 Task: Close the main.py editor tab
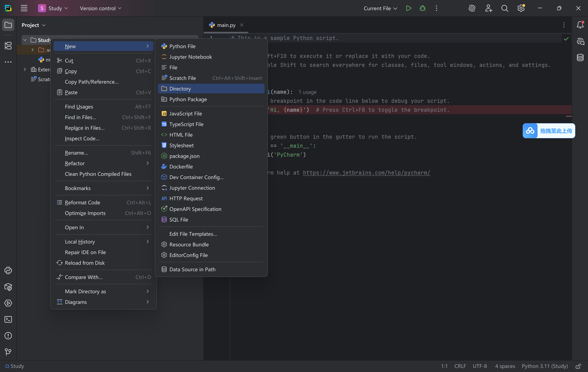point(242,25)
